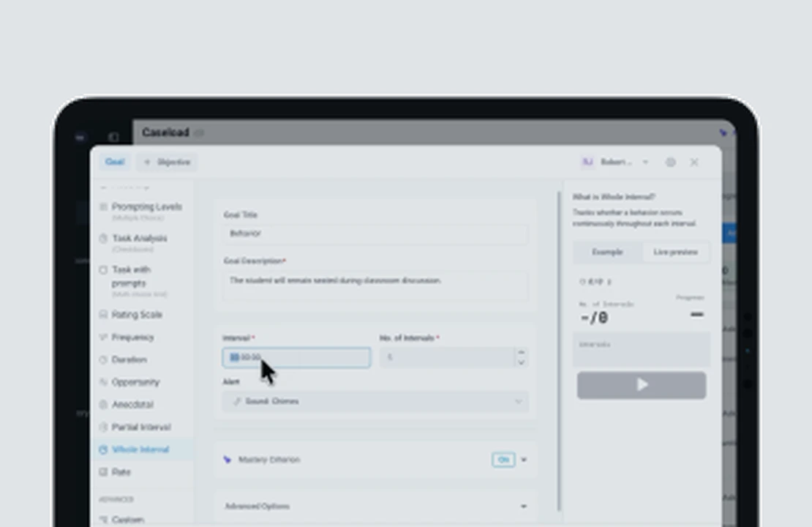Decrease the No. of Intervals value
Screen dimensions: 812x527
[x=522, y=363]
